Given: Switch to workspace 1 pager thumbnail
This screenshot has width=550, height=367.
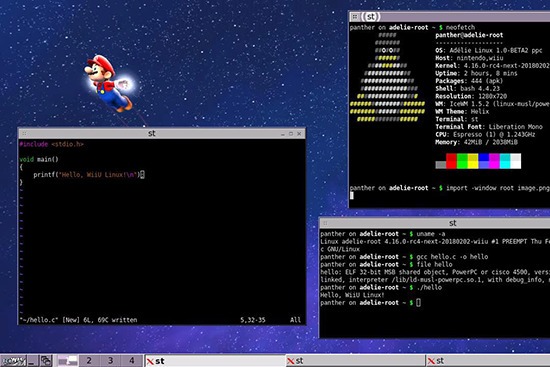Looking at the screenshot, I should [x=67, y=361].
